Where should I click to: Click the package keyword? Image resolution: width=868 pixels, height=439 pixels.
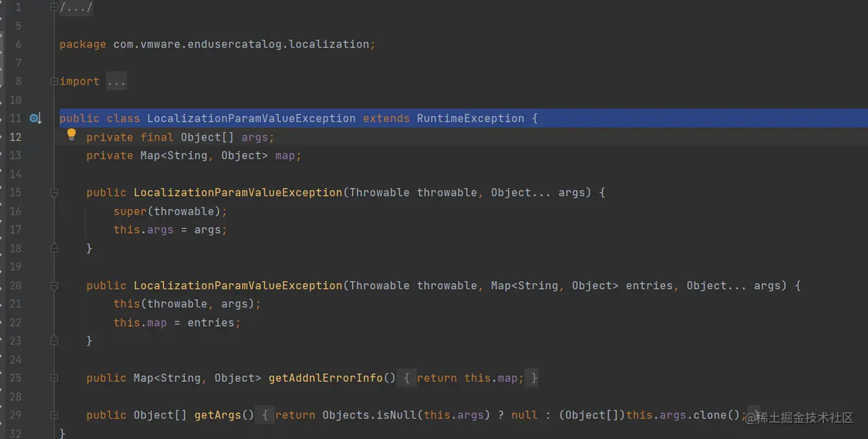coord(83,44)
